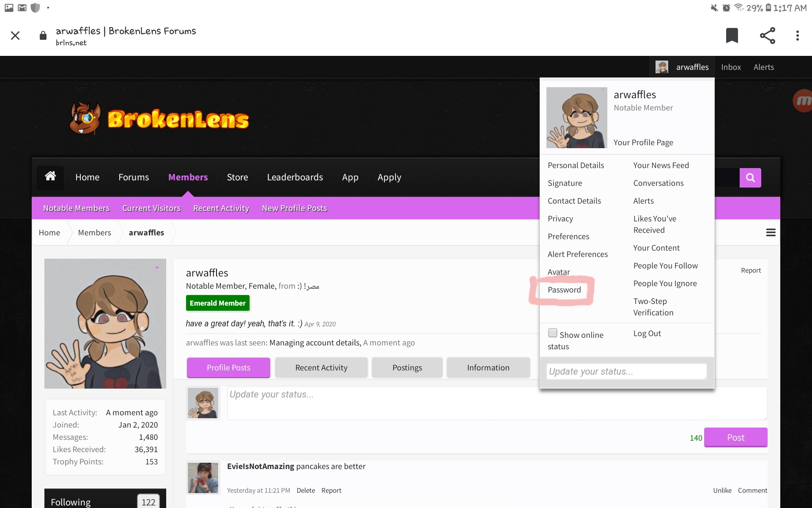Open Avatar settings from account menu
812x508 pixels.
pos(558,272)
